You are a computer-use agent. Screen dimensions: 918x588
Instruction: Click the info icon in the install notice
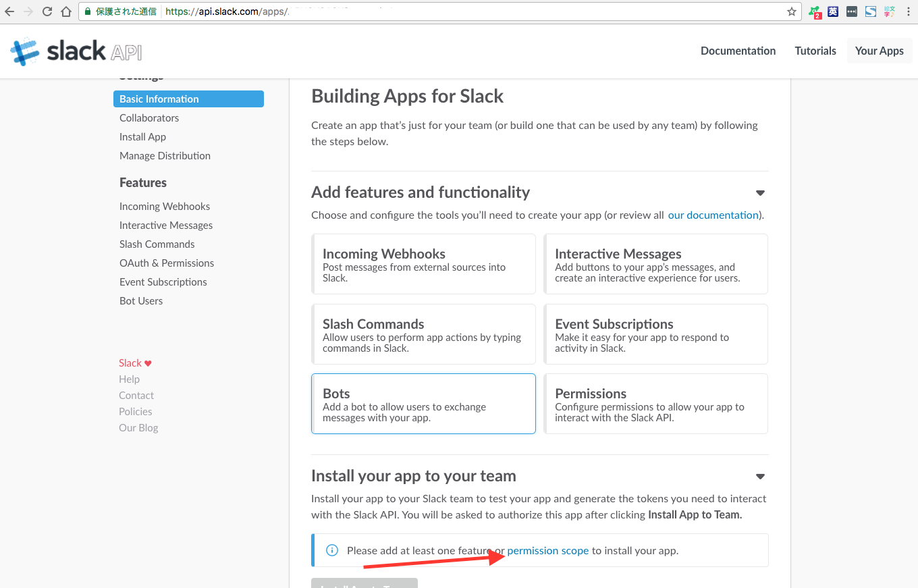[331, 550]
